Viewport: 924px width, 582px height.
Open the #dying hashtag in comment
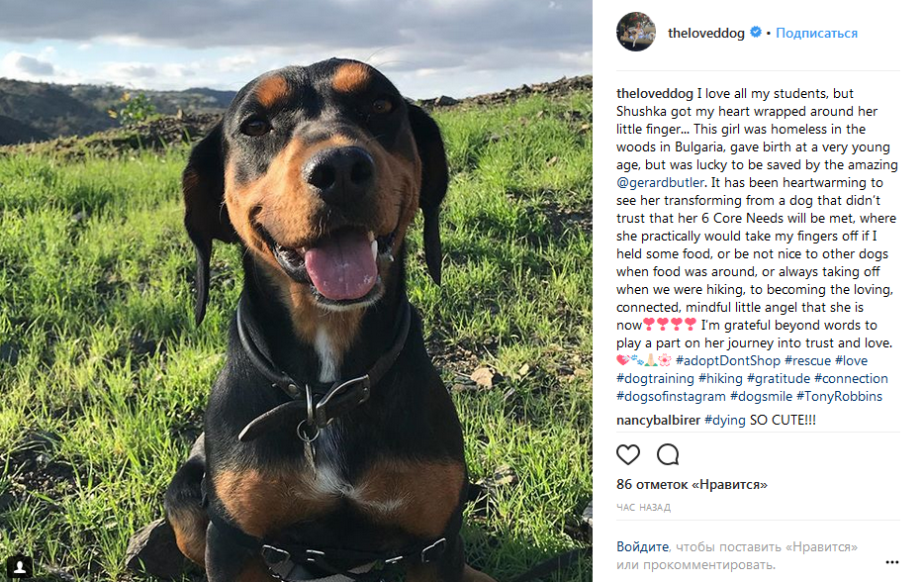(x=725, y=421)
